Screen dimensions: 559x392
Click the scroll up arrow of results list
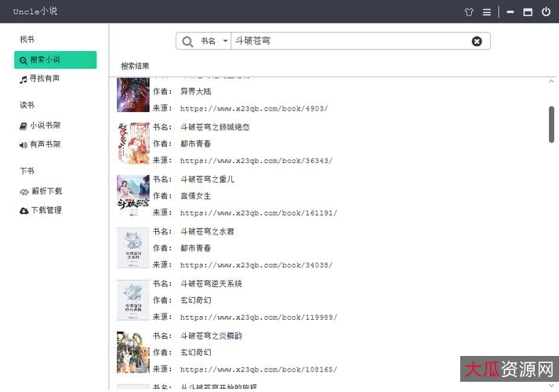551,82
